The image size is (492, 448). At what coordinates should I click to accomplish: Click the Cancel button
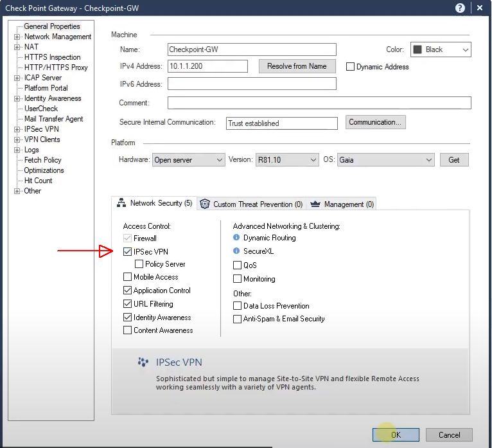point(449,435)
